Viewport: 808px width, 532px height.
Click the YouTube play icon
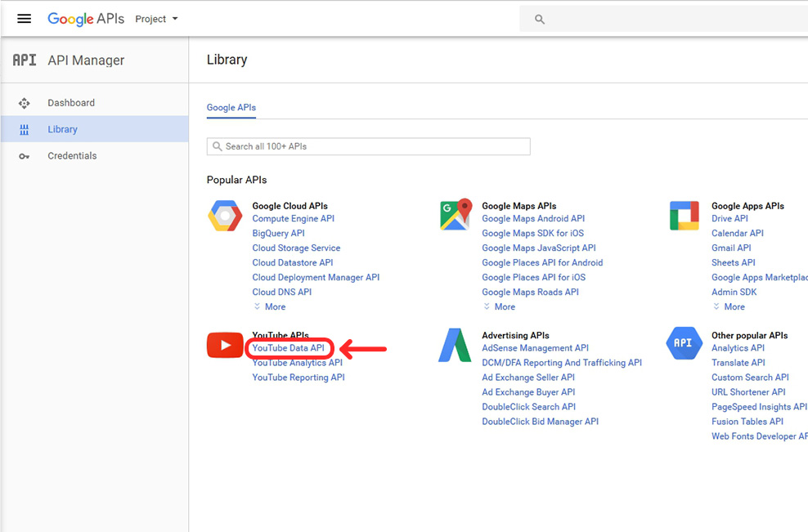[x=225, y=345]
